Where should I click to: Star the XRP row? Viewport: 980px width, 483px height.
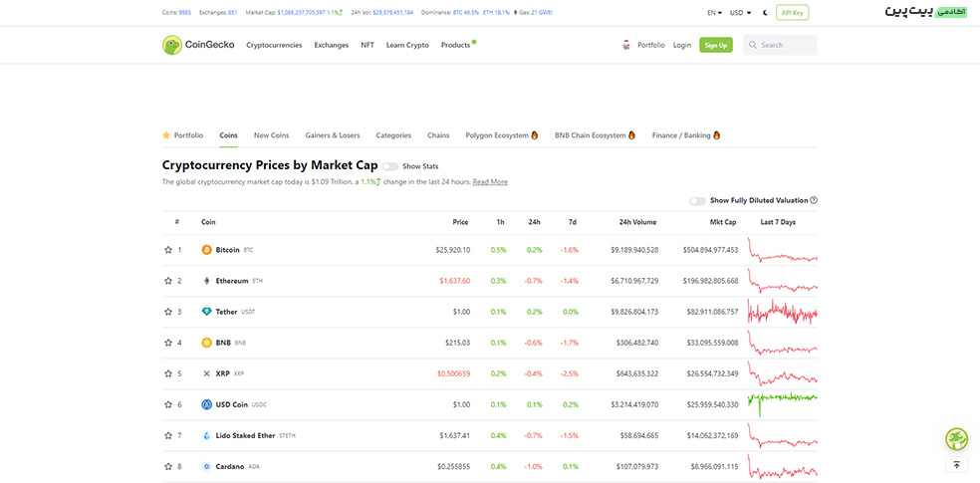168,373
